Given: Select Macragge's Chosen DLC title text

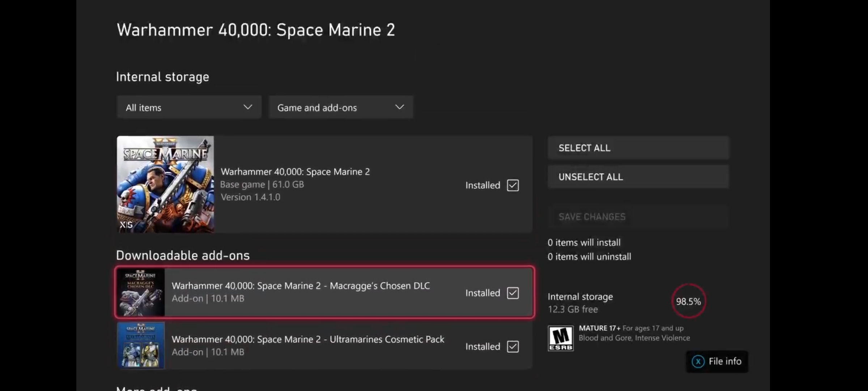Looking at the screenshot, I should [x=301, y=286].
